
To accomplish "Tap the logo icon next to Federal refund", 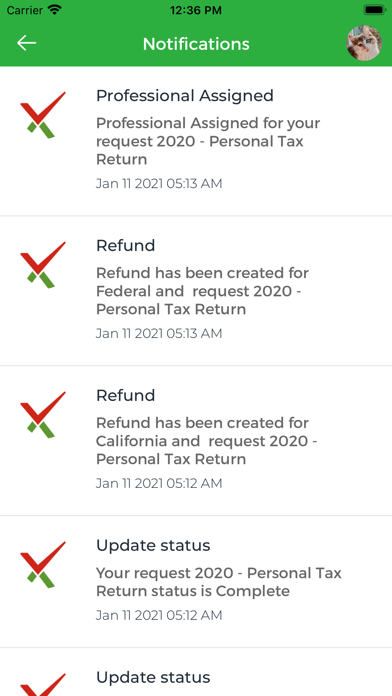I will pyautogui.click(x=43, y=265).
